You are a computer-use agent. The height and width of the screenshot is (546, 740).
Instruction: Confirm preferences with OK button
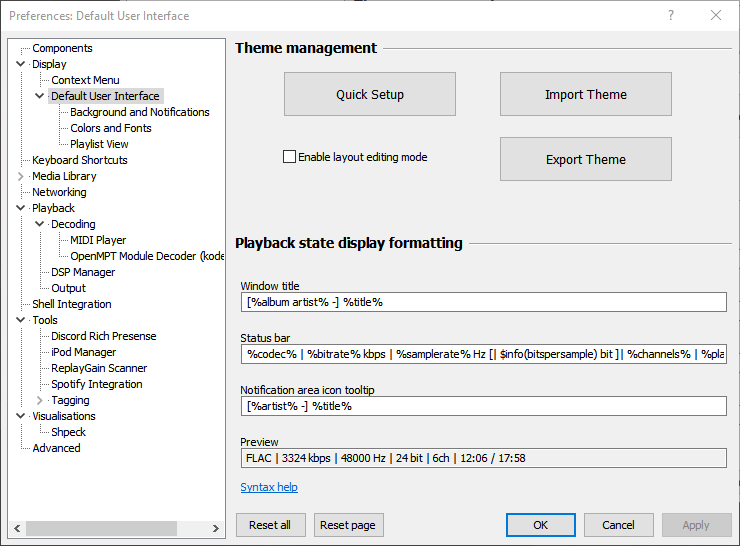pyautogui.click(x=540, y=525)
